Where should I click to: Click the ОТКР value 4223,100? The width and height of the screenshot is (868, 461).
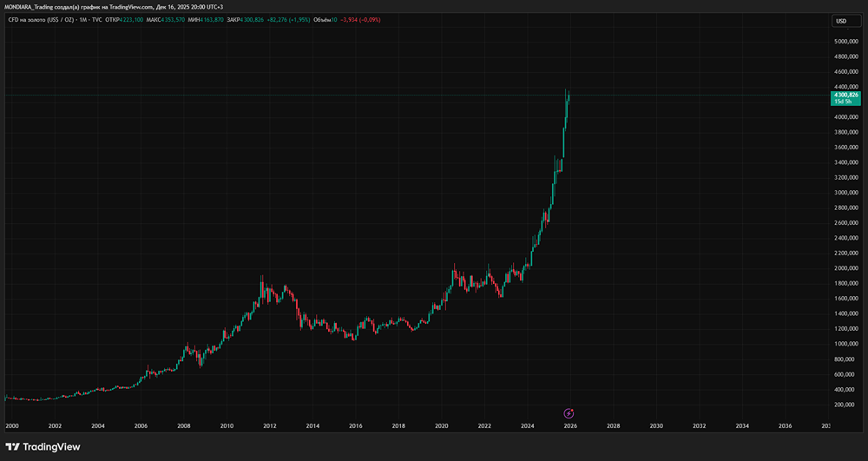coord(132,20)
